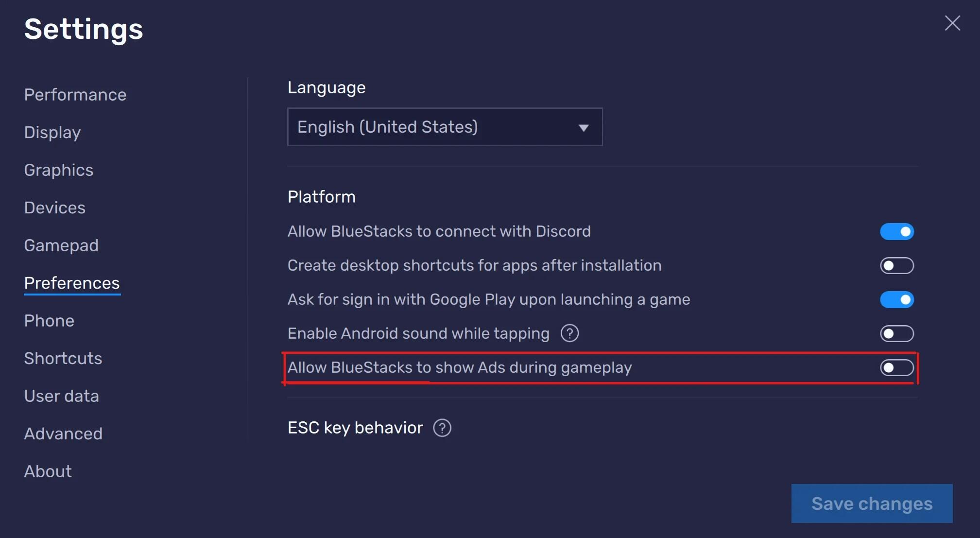Open Gamepad settings

point(61,245)
